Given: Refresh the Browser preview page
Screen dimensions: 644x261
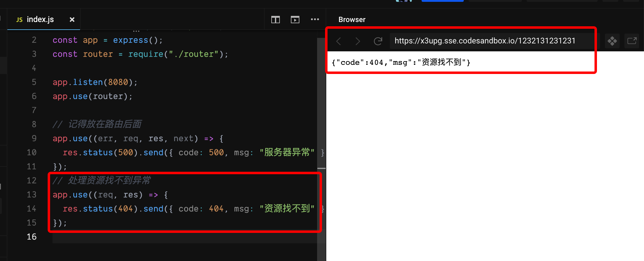Looking at the screenshot, I should 378,41.
